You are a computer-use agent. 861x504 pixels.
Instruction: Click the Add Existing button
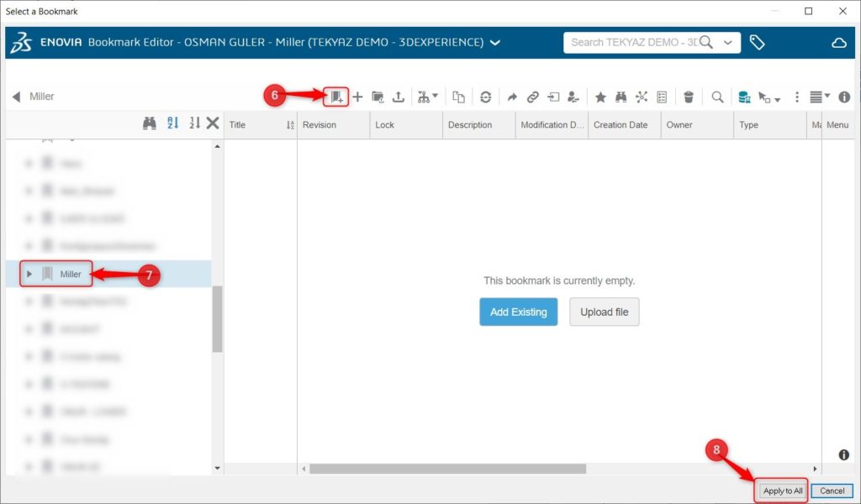click(518, 312)
